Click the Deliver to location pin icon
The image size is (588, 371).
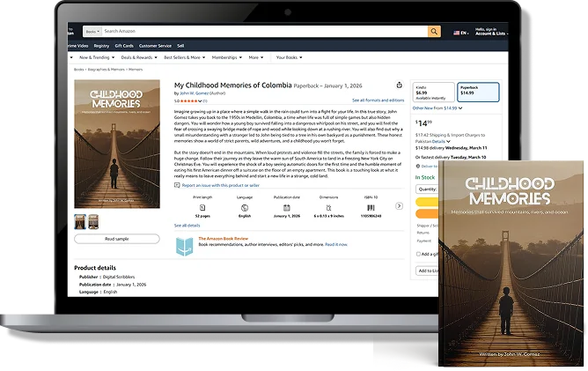click(x=418, y=166)
